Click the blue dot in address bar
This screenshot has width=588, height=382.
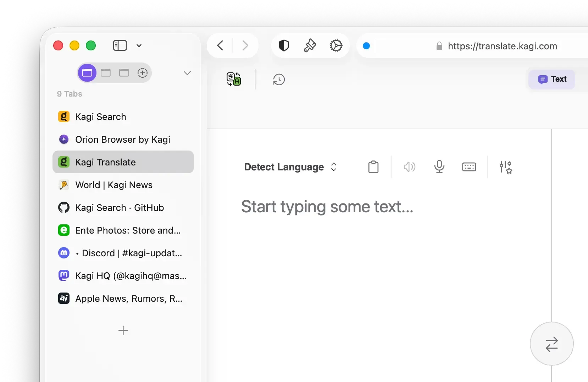pos(366,46)
